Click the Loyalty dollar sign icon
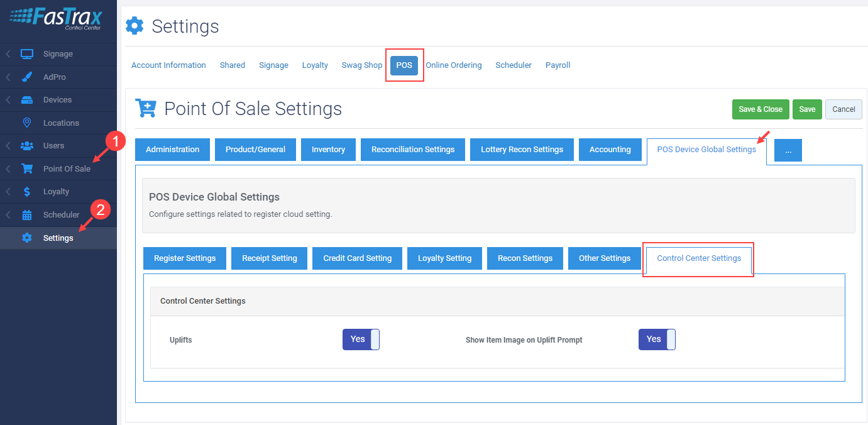This screenshot has width=868, height=425. 27,192
